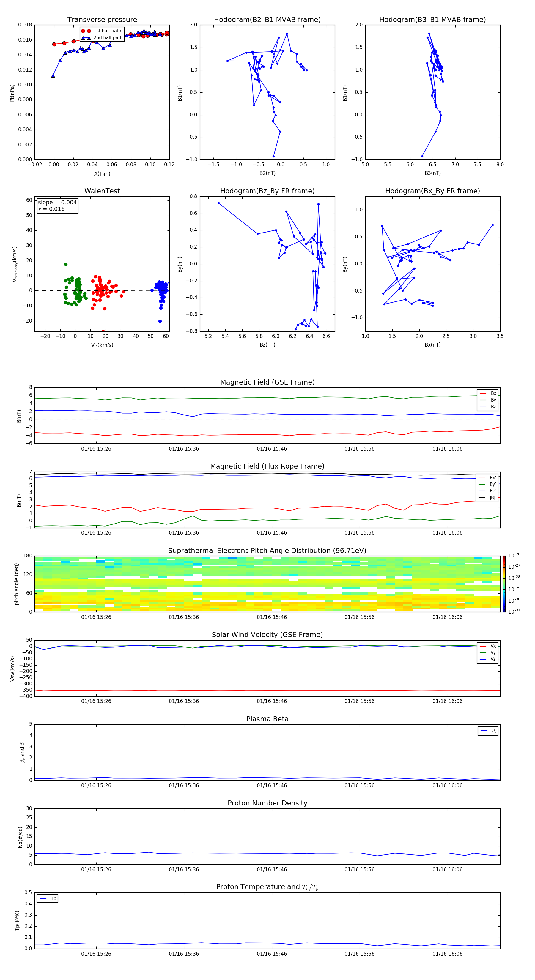Click the "Proton Temperature and Te/Tp" title
535x980 pixels.
pos(267,887)
